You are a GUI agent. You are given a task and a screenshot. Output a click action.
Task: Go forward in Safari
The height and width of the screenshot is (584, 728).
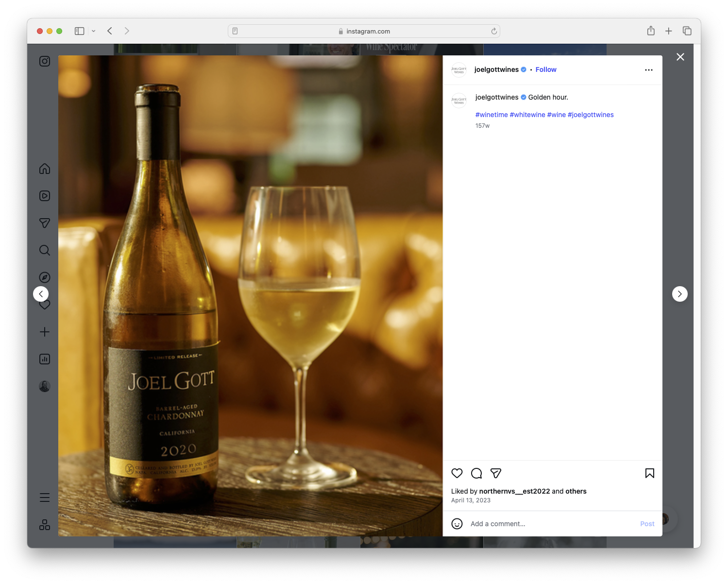[x=127, y=31]
